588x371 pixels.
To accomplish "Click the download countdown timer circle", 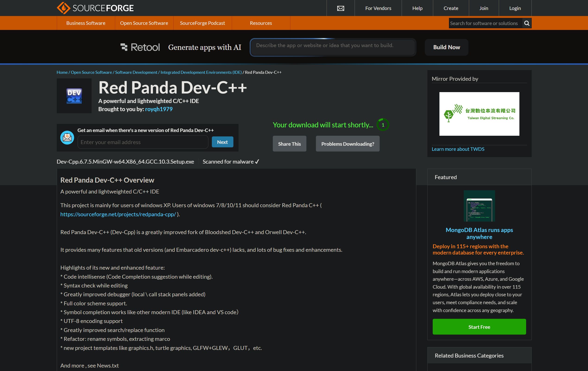I will pos(383,125).
